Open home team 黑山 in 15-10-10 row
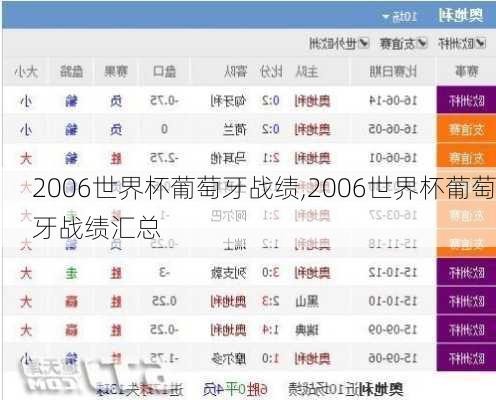This screenshot has width=496, height=400. click(307, 301)
